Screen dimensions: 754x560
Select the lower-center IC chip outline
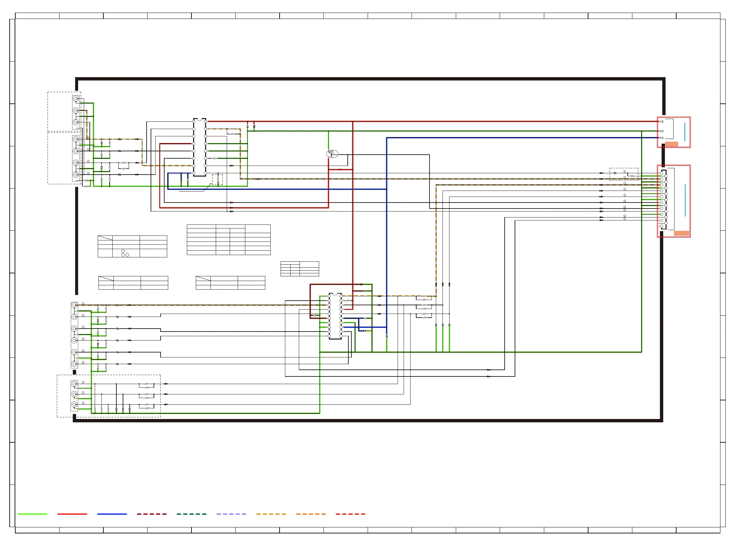(335, 316)
